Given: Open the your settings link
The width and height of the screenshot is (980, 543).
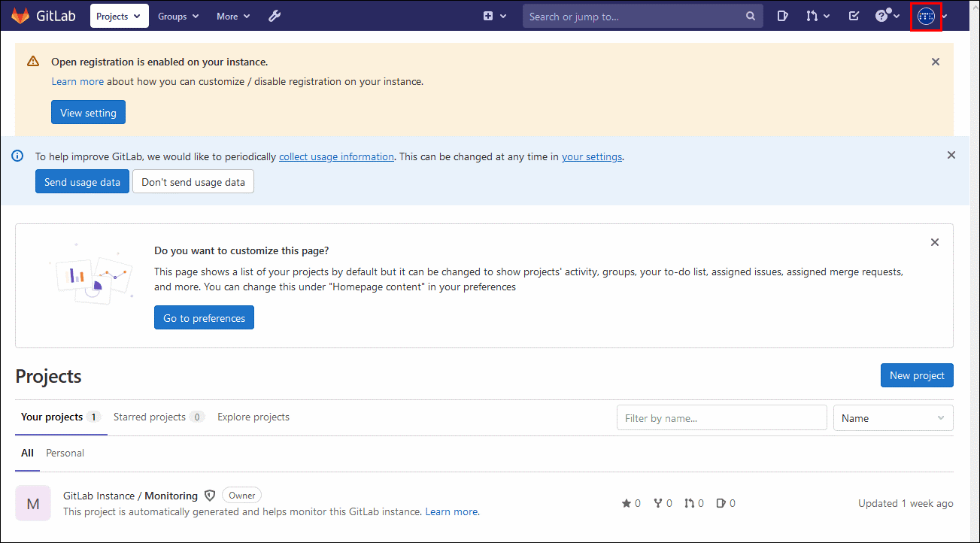Looking at the screenshot, I should point(592,156).
